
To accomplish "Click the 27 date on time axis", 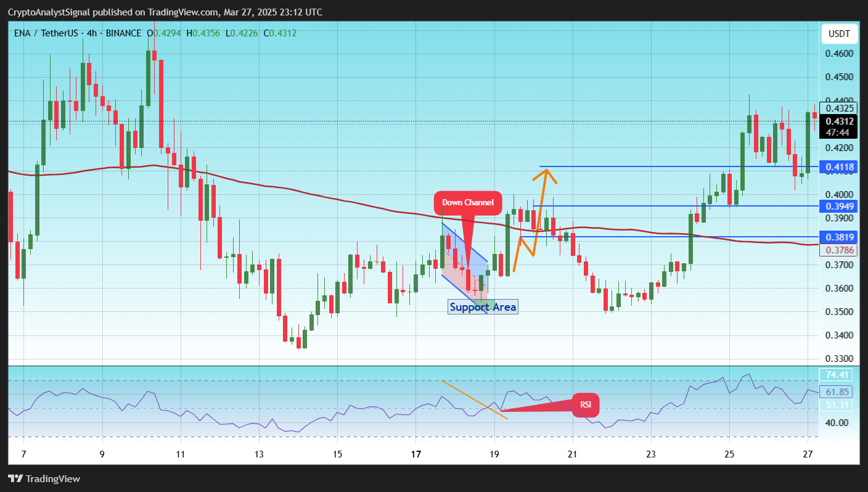I will 807,454.
